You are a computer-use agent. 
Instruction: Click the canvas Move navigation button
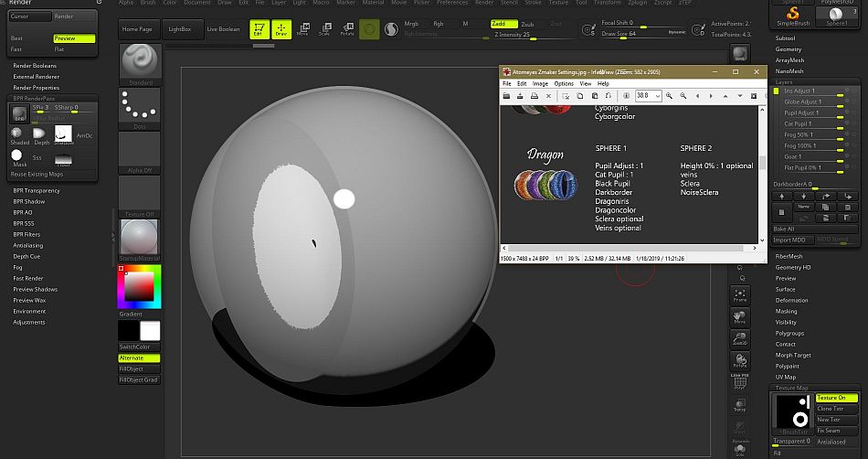[x=740, y=316]
